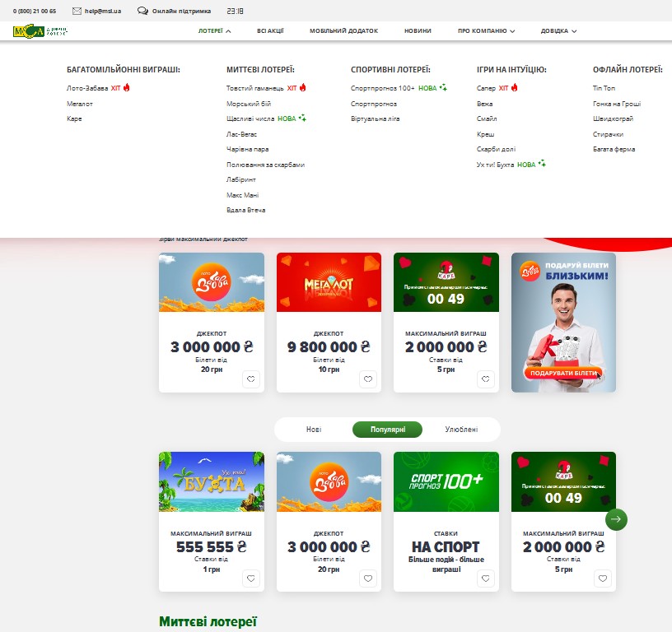The image size is (672, 632).
Task: Click heart icon on Sportprognoz 100+ card
Action: point(486,579)
